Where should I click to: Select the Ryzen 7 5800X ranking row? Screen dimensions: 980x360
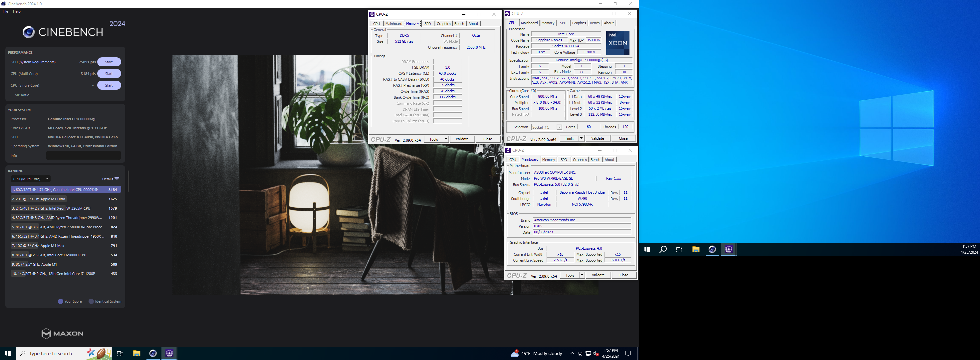tap(66, 227)
